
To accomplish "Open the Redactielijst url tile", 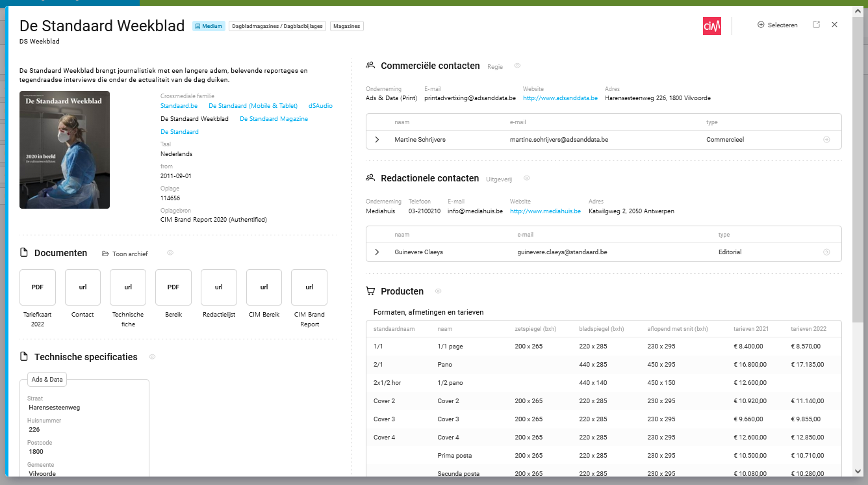I will tap(219, 287).
